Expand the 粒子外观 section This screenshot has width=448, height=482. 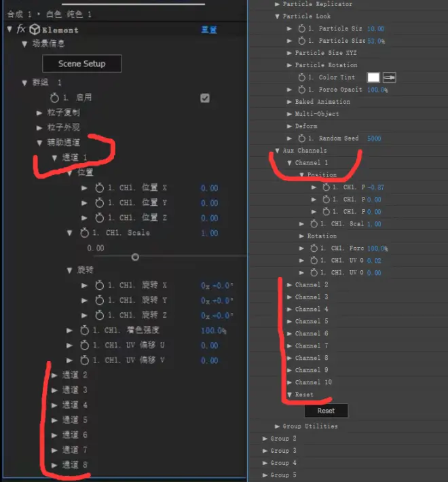click(x=39, y=128)
